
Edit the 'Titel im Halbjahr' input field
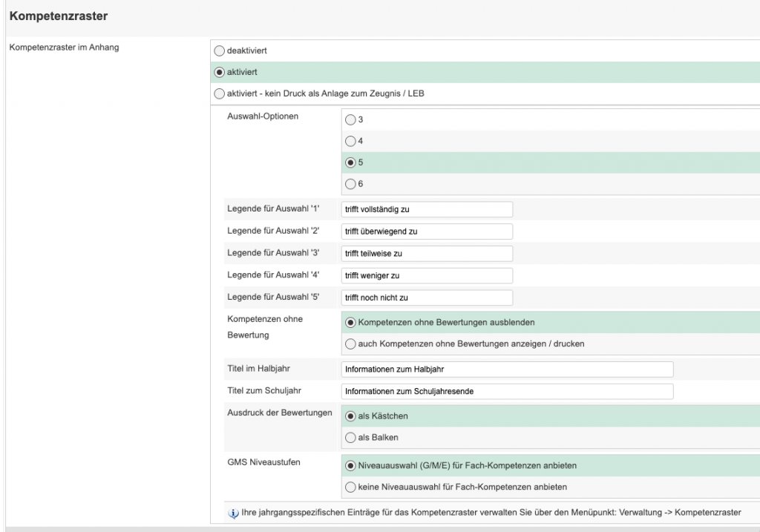(x=507, y=370)
